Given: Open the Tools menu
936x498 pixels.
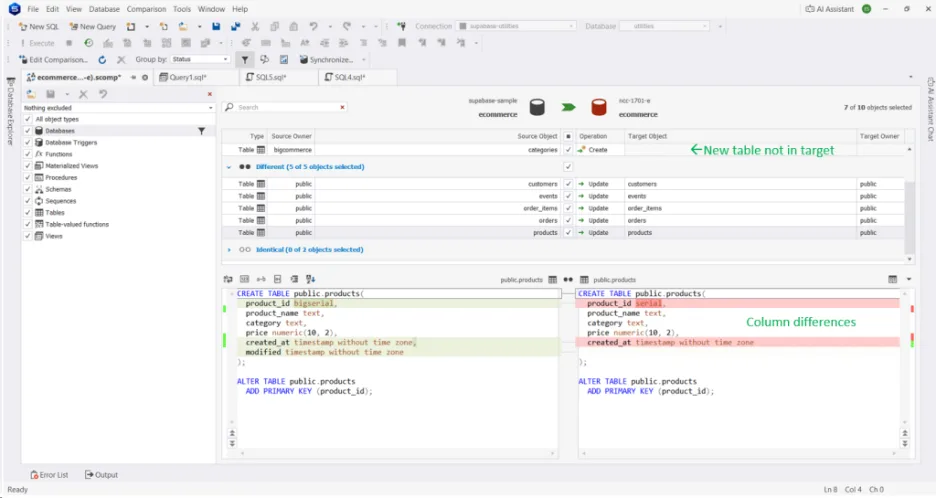Looking at the screenshot, I should click(181, 9).
